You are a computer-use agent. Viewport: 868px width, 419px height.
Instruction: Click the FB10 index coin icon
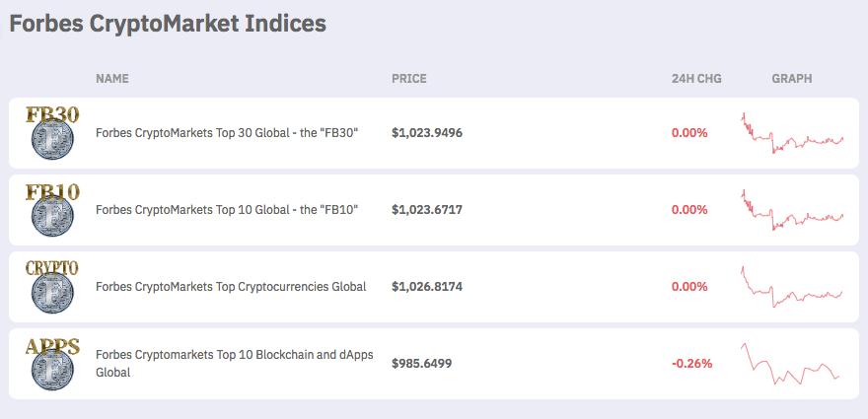point(50,210)
